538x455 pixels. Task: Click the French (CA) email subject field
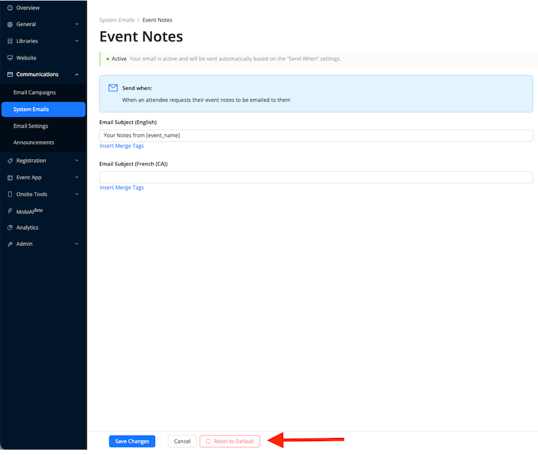(316, 177)
